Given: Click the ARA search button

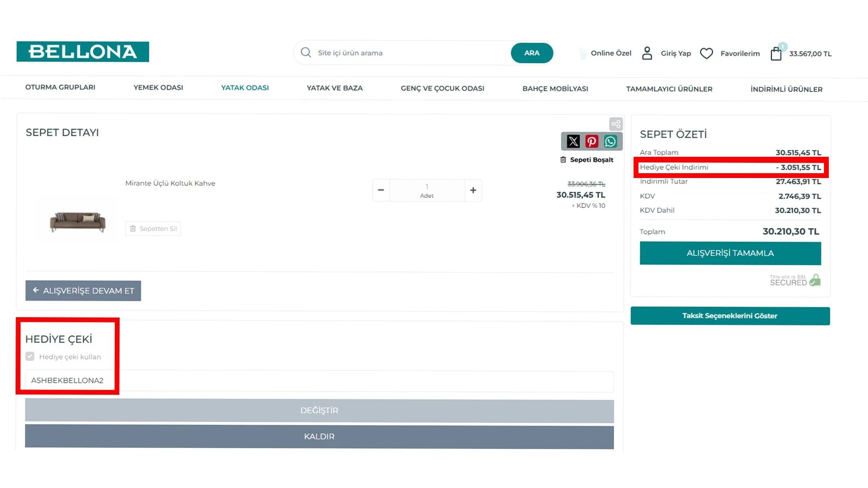Looking at the screenshot, I should point(532,53).
